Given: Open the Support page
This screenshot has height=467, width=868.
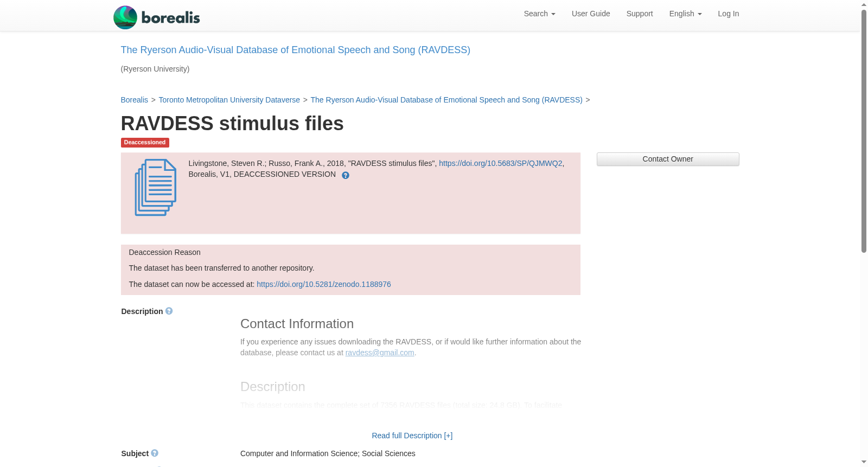Looking at the screenshot, I should [640, 14].
